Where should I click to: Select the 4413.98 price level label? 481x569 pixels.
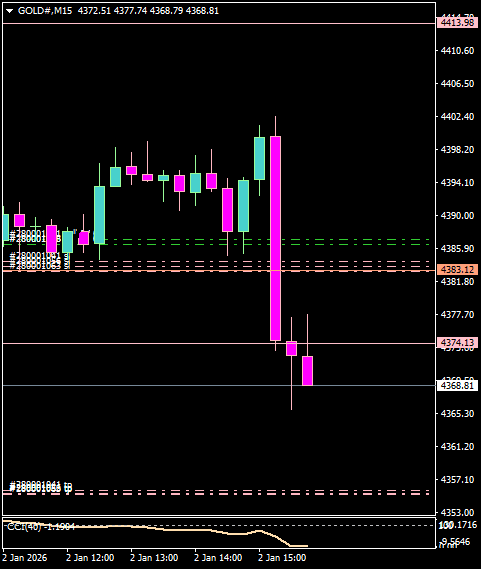(458, 22)
